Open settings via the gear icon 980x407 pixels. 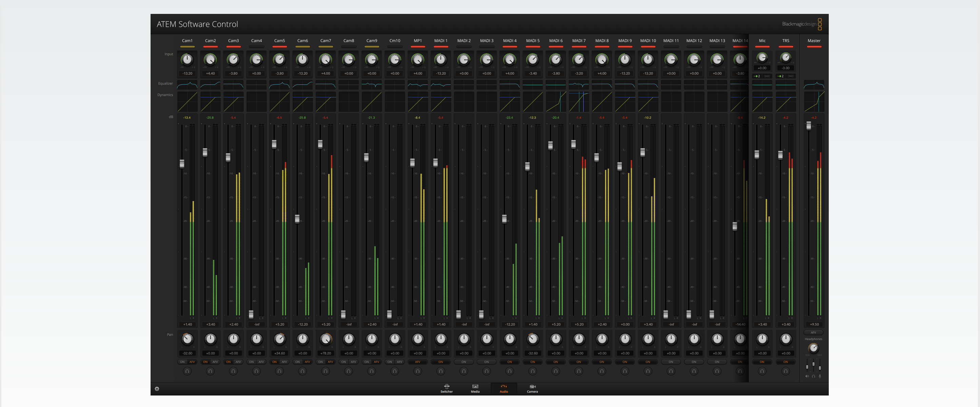157,389
